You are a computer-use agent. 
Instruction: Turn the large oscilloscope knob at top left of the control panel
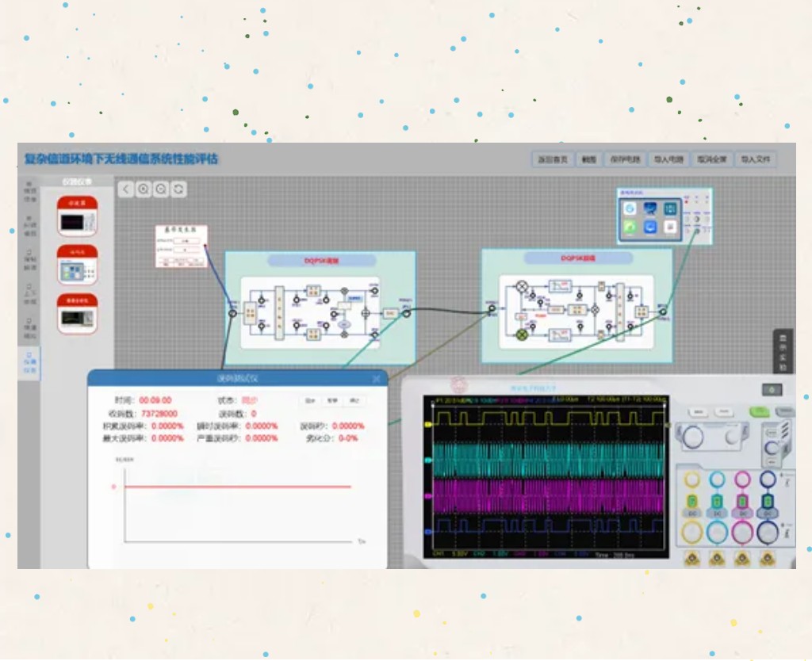click(x=693, y=437)
